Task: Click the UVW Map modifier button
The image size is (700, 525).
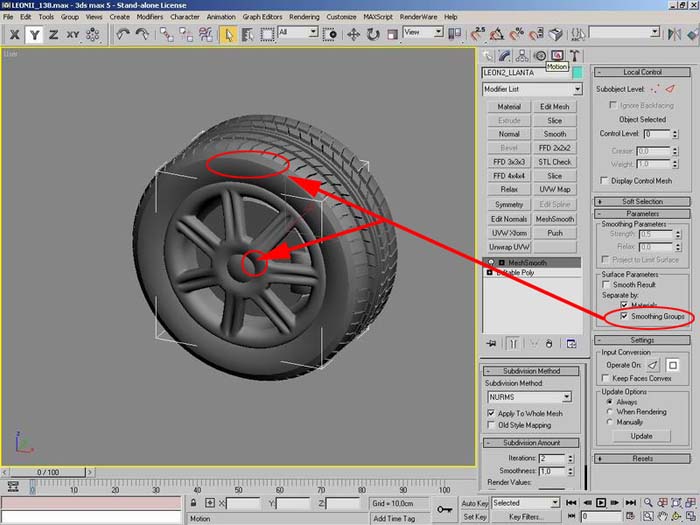Action: pos(555,189)
